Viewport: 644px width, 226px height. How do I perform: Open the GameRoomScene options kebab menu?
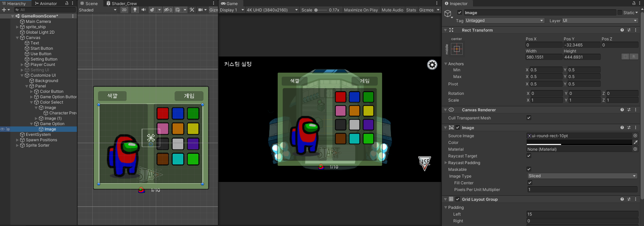pos(73,16)
